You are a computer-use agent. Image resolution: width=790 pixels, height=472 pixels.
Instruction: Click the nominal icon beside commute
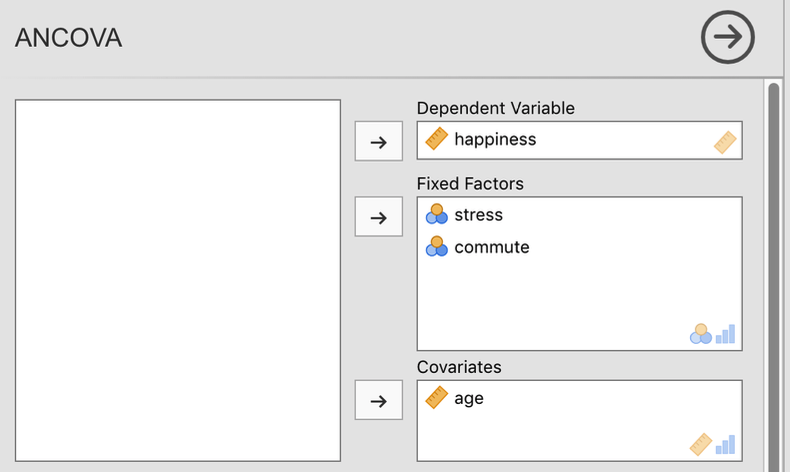pos(436,246)
